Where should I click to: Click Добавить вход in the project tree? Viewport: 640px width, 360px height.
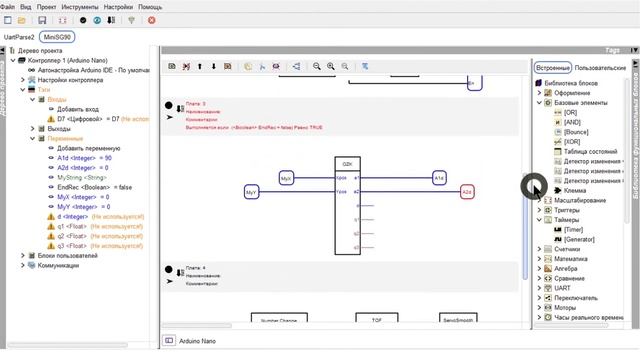[78, 109]
